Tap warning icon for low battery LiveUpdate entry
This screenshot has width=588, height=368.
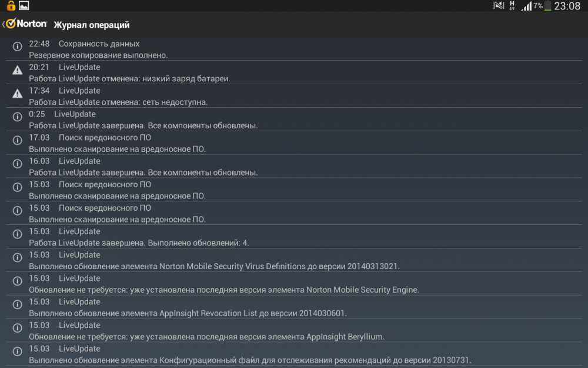click(x=18, y=70)
